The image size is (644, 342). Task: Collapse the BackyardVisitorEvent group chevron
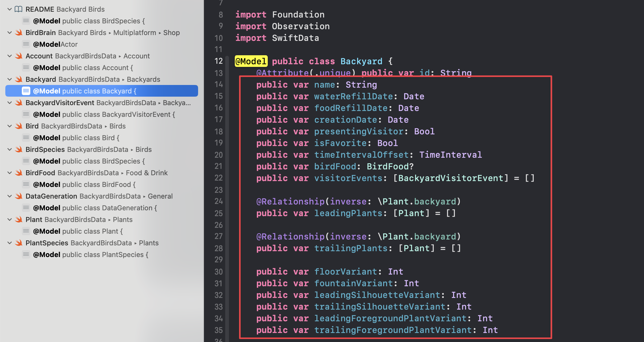point(10,103)
